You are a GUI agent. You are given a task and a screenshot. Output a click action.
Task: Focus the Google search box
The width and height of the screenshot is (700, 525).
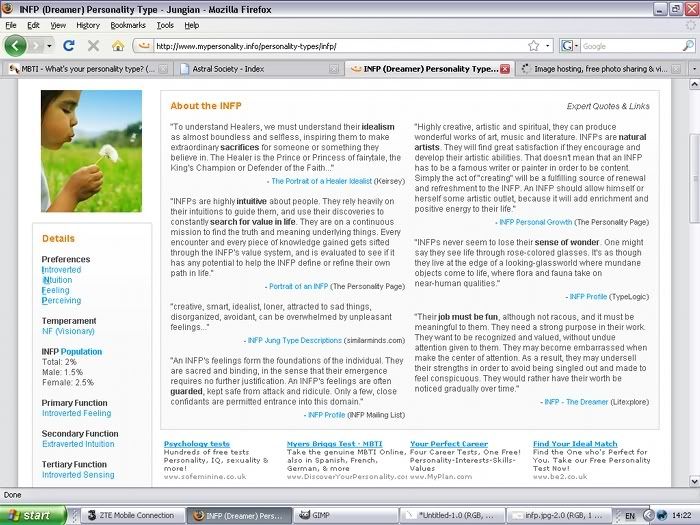click(x=631, y=46)
